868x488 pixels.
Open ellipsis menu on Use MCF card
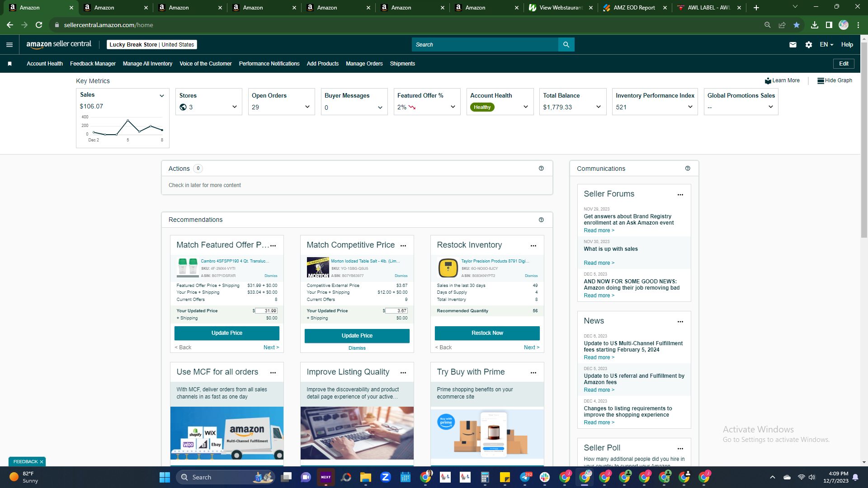[273, 373]
